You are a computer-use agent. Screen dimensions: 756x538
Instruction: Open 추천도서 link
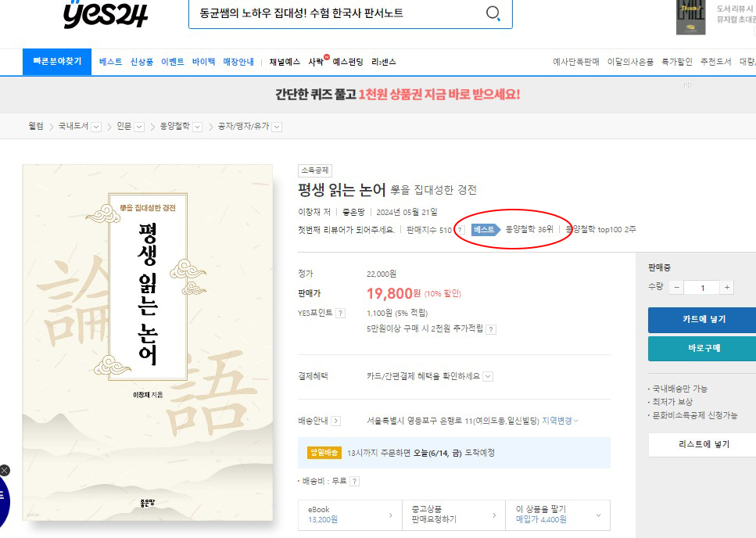tap(716, 62)
